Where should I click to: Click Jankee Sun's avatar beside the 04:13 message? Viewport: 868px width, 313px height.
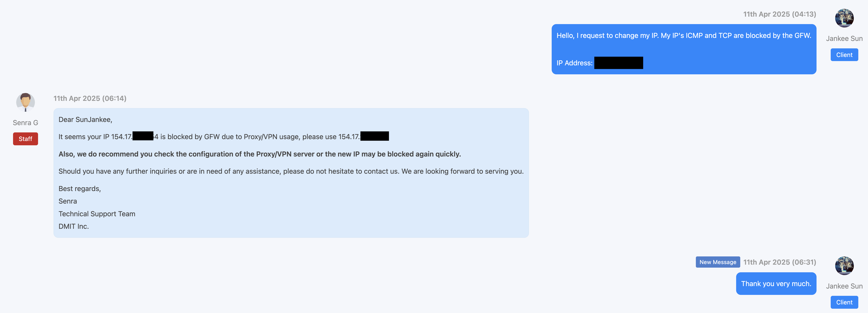pyautogui.click(x=844, y=18)
